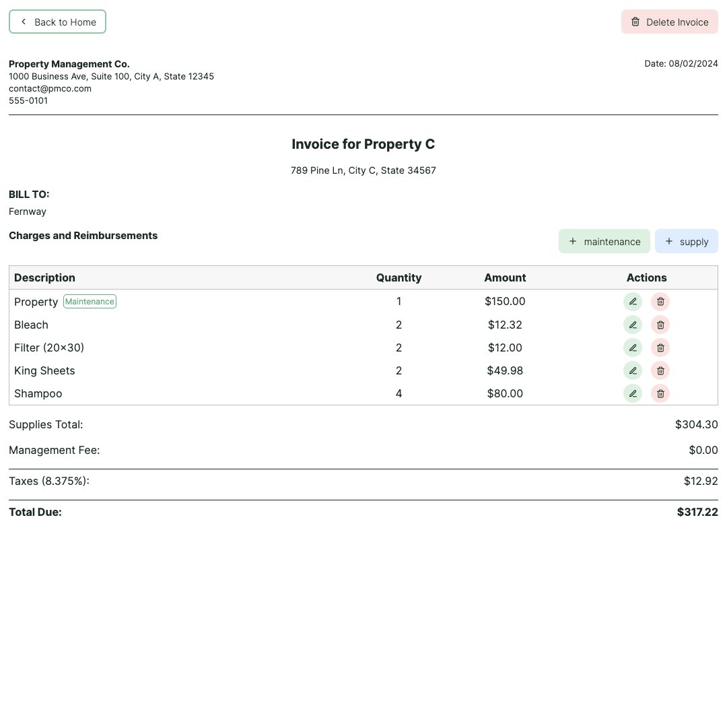Image resolution: width=727 pixels, height=728 pixels.
Task: Click the Taxes (8.375%) label
Action: pos(49,481)
